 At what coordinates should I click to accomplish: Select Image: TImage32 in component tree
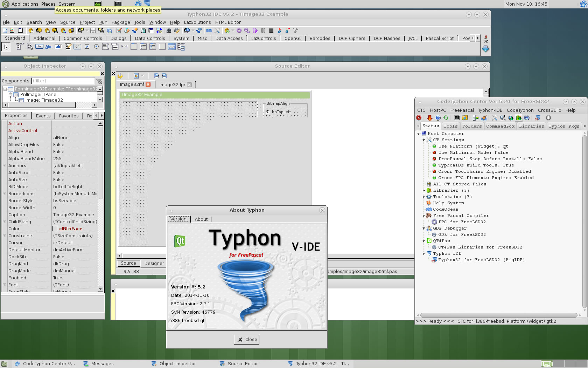coord(44,100)
